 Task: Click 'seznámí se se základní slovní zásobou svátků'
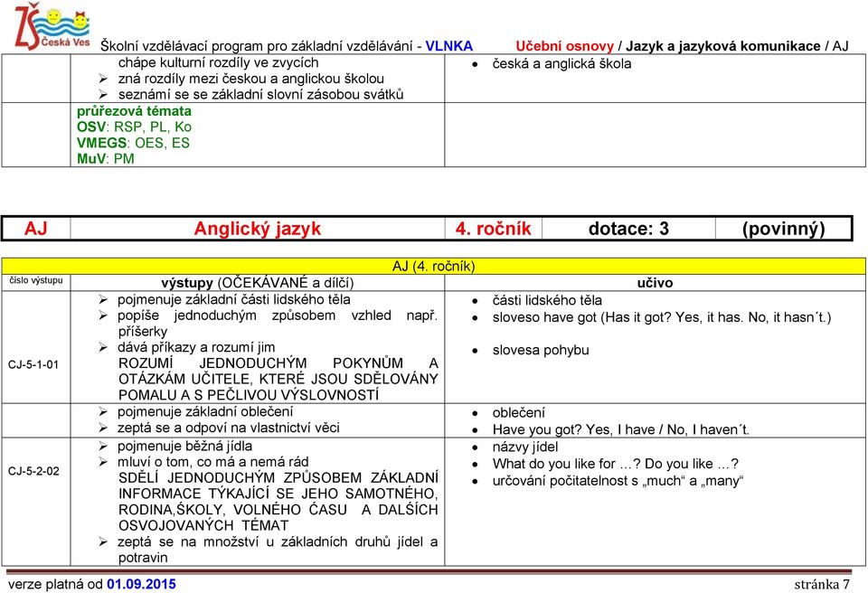260,95
